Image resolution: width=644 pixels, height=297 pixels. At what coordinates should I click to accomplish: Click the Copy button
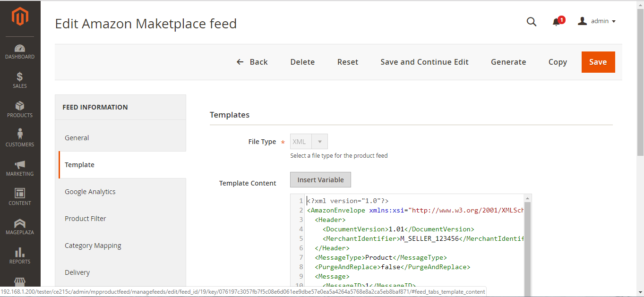click(x=558, y=62)
